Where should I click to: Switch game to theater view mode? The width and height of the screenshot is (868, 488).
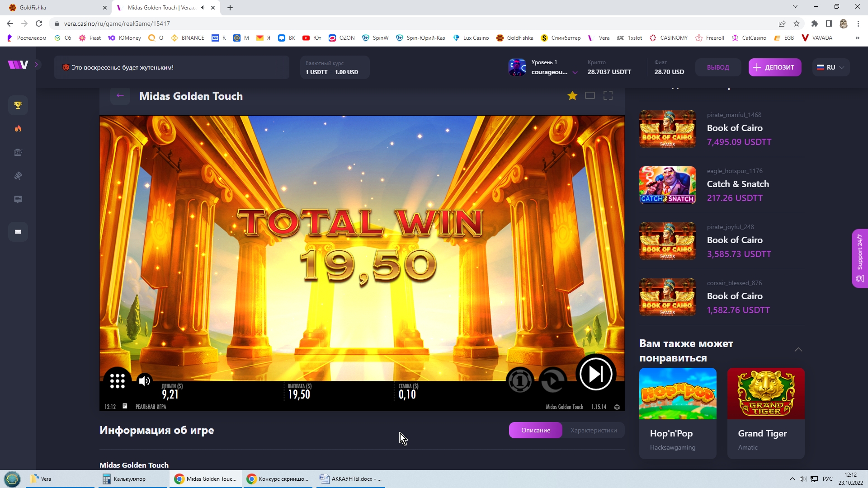click(590, 95)
